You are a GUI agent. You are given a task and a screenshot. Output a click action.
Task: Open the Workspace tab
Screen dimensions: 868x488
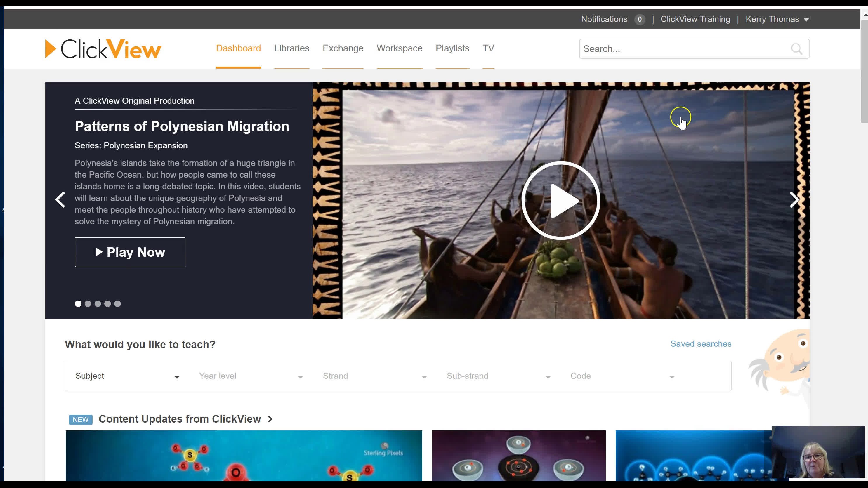pos(399,48)
